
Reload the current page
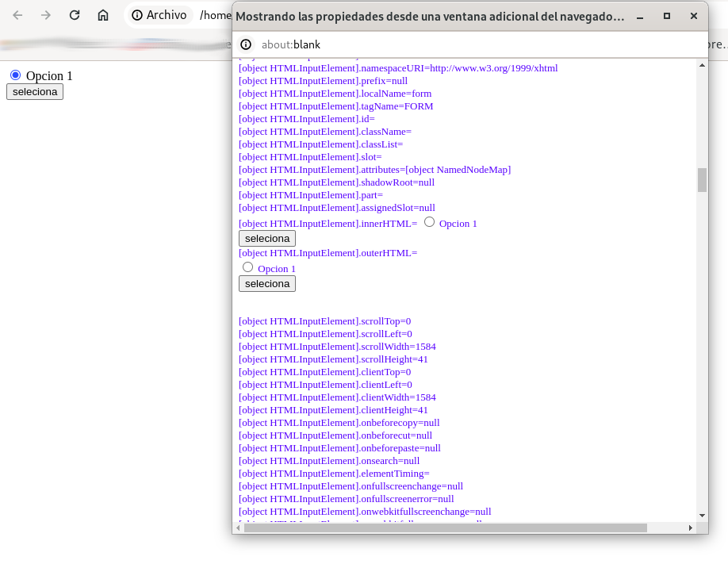(75, 15)
